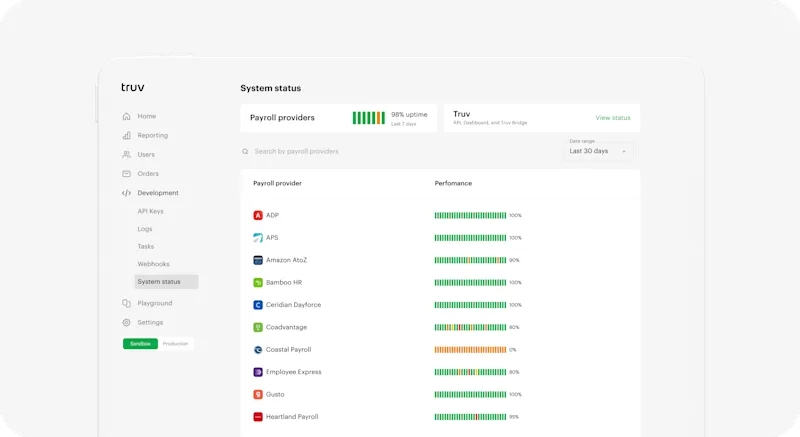Click the Amazon AtoZ performance bar

470,260
